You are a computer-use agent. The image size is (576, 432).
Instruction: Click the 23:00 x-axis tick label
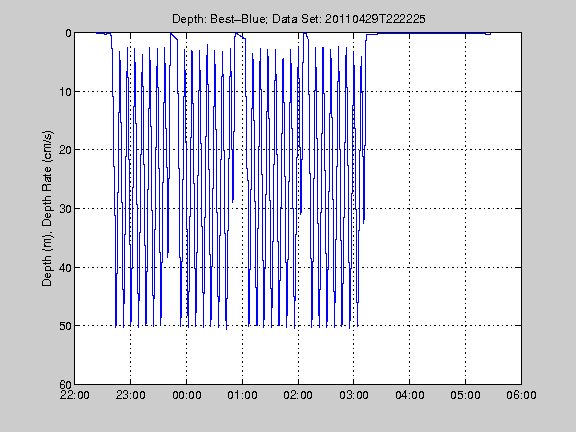pyautogui.click(x=130, y=395)
